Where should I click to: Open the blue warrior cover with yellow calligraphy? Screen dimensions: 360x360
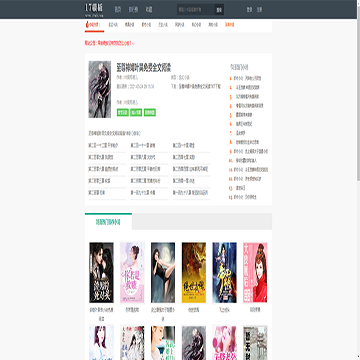click(224, 273)
